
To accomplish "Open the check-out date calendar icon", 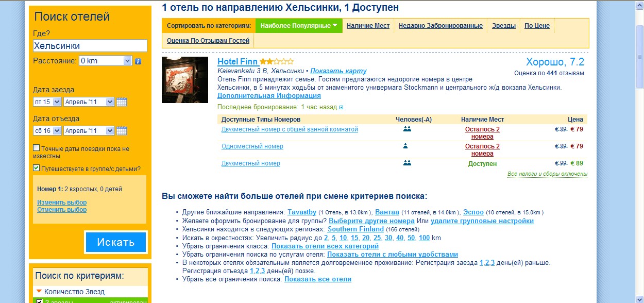I will tap(122, 130).
